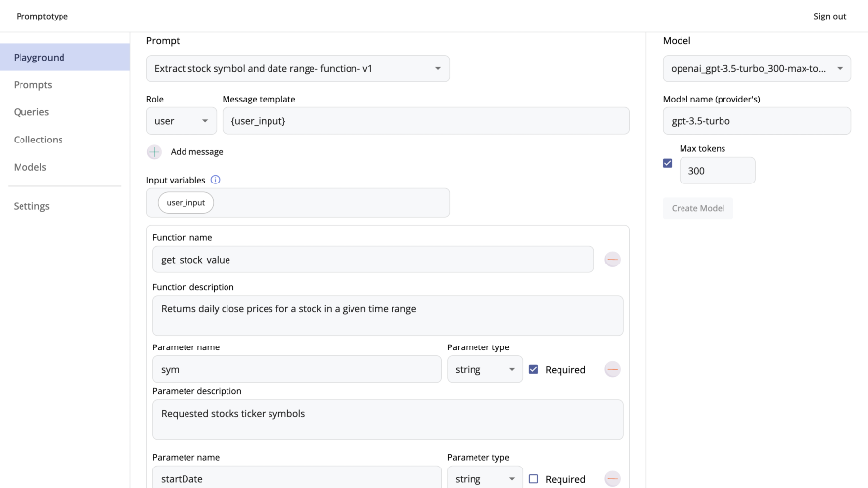868x488 pixels.
Task: Click the sym Parameter name field
Action: [x=297, y=369]
